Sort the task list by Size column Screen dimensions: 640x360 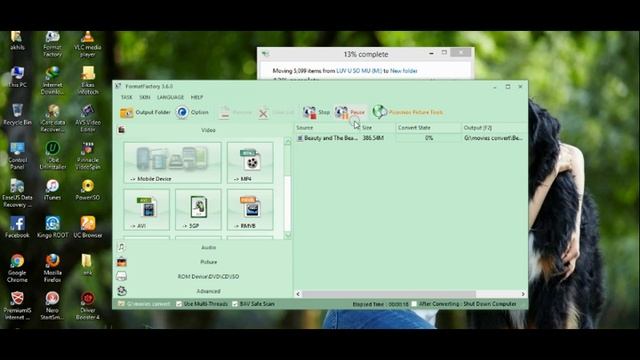click(378, 128)
